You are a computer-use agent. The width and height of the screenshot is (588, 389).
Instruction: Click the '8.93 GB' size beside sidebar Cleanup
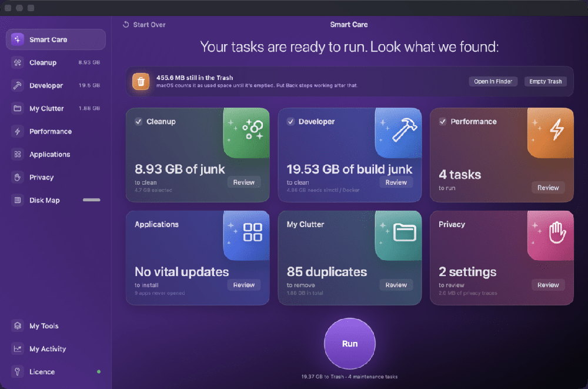[89, 62]
